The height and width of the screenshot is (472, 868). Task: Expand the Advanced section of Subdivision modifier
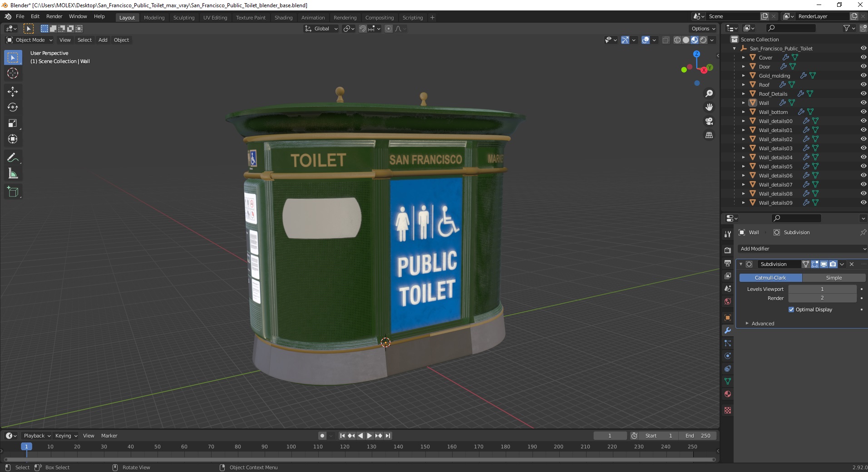(763, 324)
